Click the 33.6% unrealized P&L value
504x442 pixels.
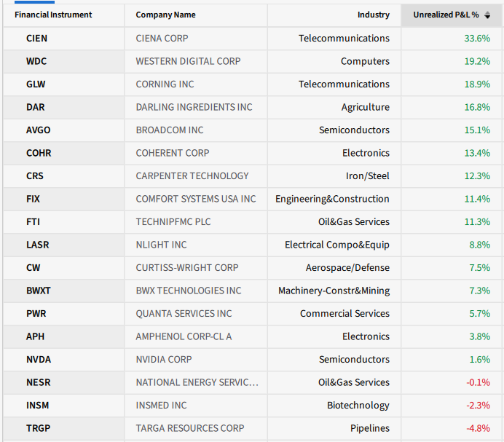pos(477,38)
